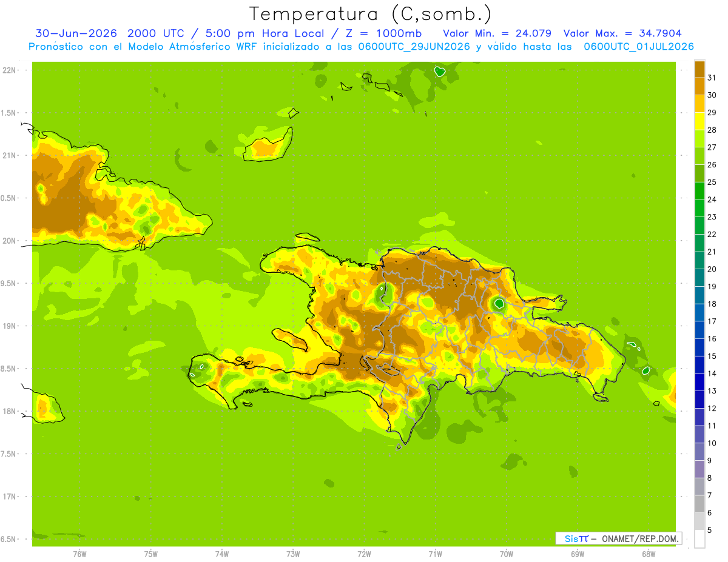728x562 pixels.
Task: Click the "15" value on color scale
Action: [x=712, y=356]
